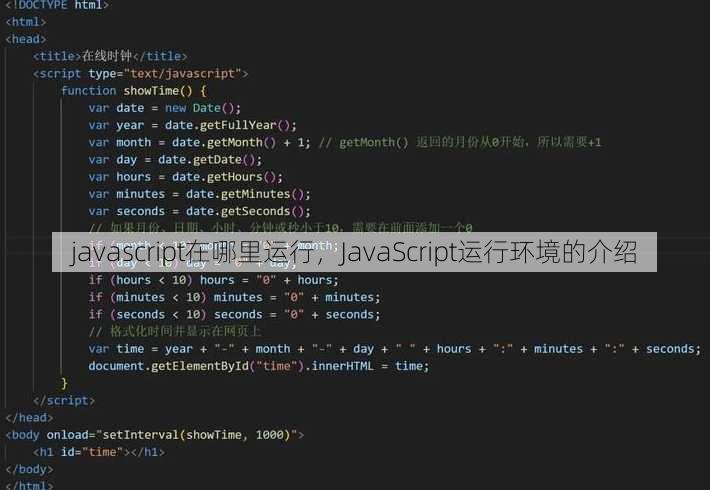Click the comment '// 格式化时间并显示在网页上'
The image size is (710, 490).
tap(175, 331)
